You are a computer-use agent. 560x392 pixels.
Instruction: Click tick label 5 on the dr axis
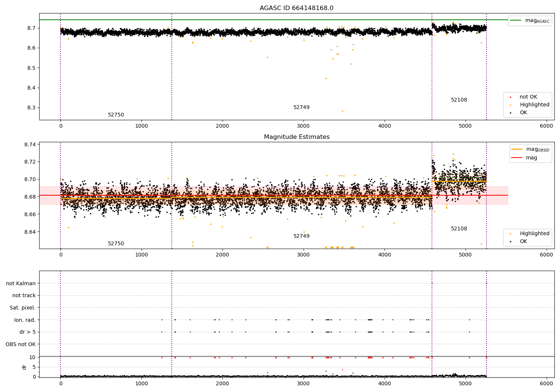tap(34, 367)
